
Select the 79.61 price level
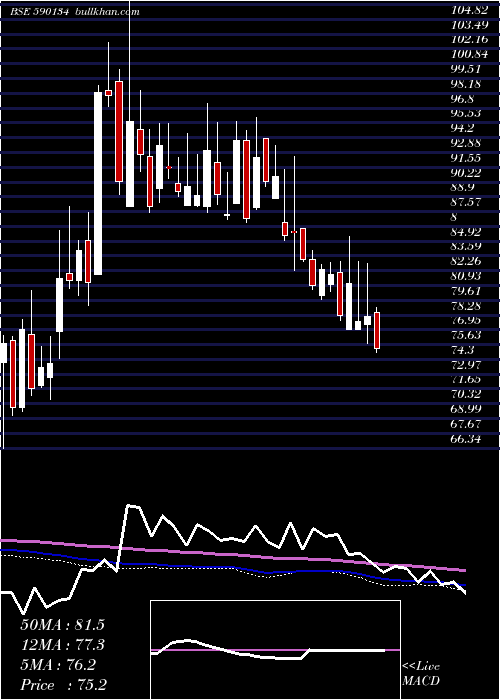pyautogui.click(x=466, y=291)
